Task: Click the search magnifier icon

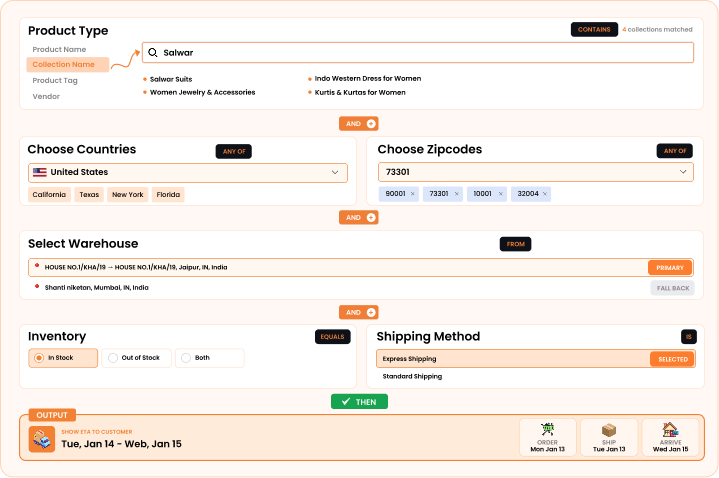Action: click(x=153, y=53)
